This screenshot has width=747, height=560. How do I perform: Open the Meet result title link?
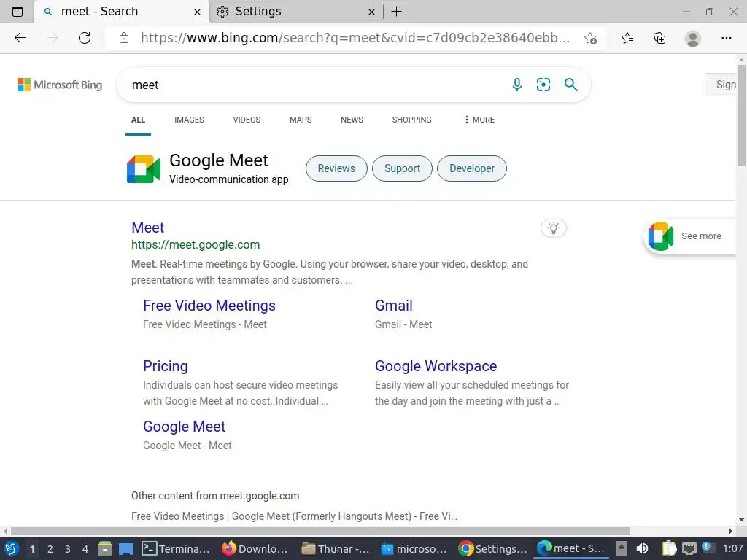[x=147, y=227]
